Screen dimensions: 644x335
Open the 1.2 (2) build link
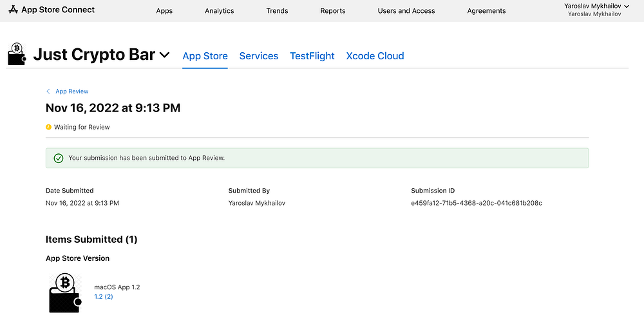104,296
